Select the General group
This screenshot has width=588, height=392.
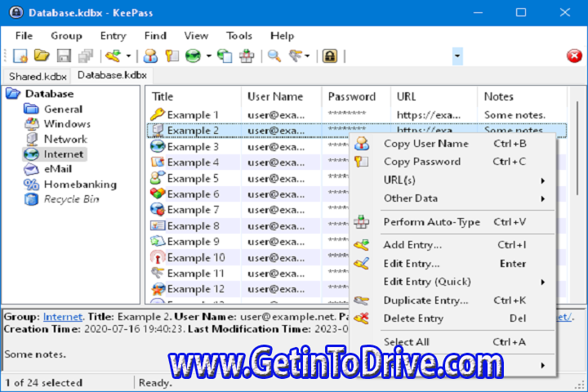(x=63, y=109)
